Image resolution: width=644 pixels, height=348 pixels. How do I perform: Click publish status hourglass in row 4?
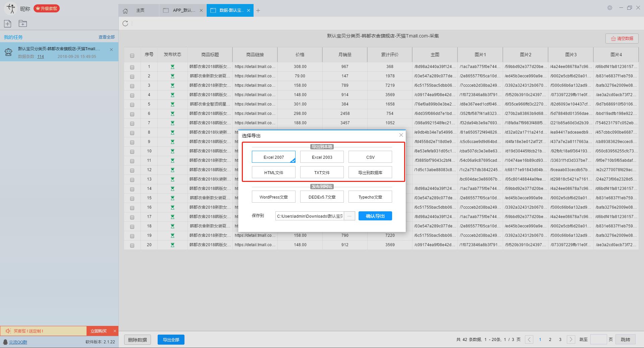pyautogui.click(x=172, y=95)
